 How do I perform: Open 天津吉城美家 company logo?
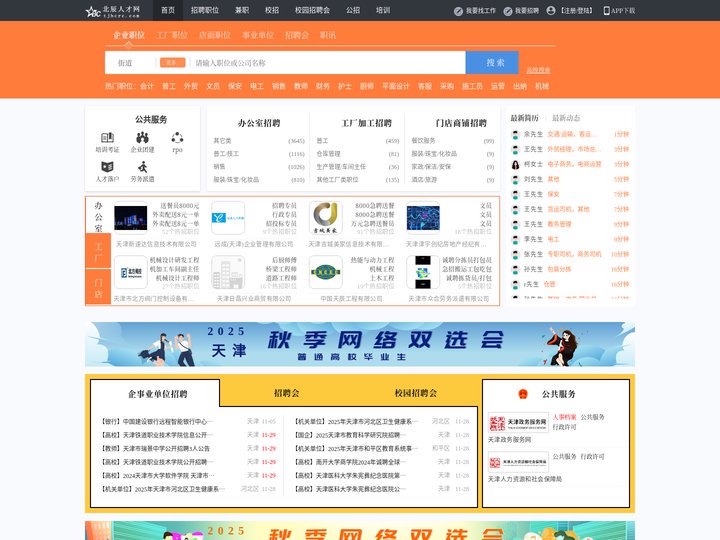(326, 218)
